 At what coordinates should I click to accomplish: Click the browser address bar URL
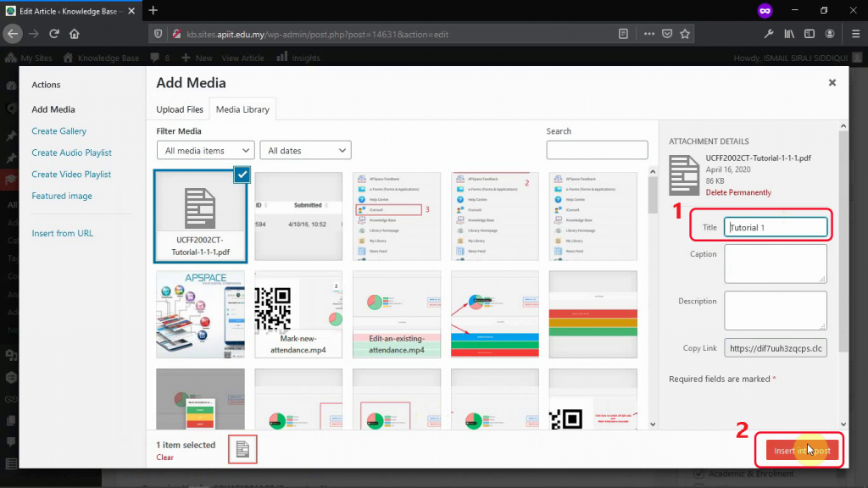tap(317, 34)
